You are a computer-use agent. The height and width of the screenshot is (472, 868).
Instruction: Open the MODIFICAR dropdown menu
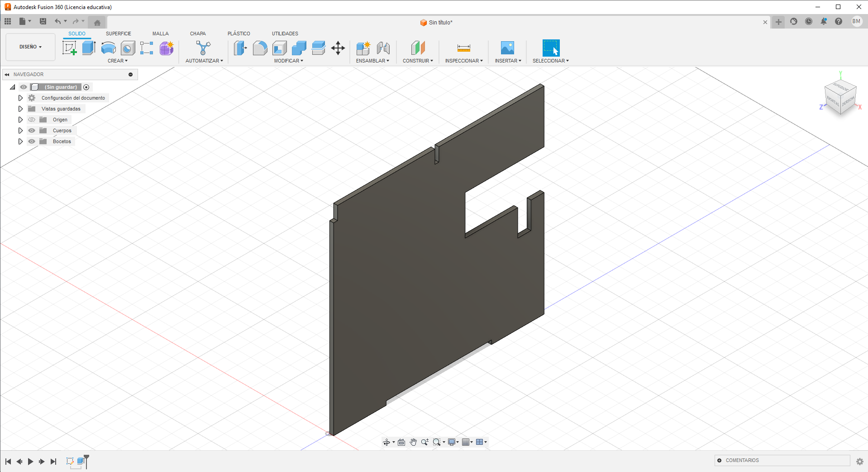[x=289, y=61]
